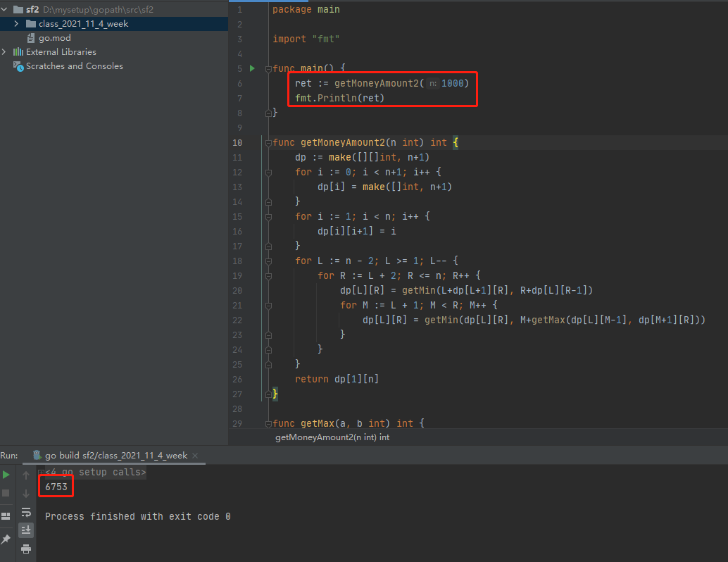The height and width of the screenshot is (562, 728).
Task: Click the project path D:\mysetup\gopath\src\sf2
Action: pos(98,9)
